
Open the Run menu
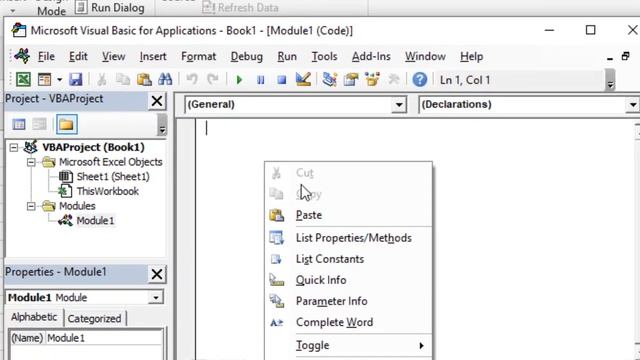pyautogui.click(x=287, y=56)
